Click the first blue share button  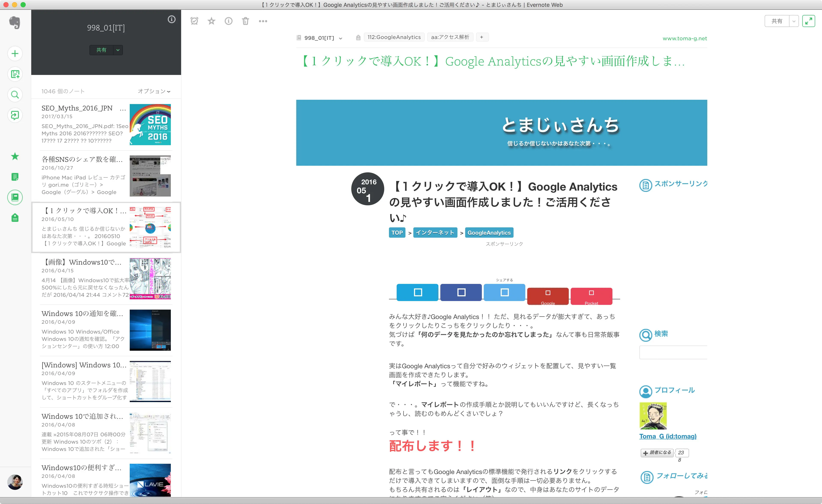click(x=417, y=292)
